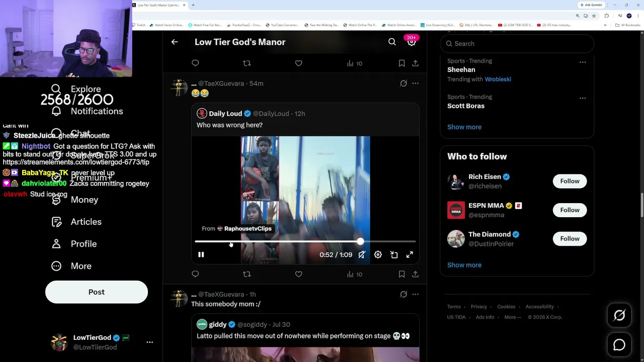Open the Scott Boras trending topic
Viewport: 644px width, 362px height.
(466, 106)
